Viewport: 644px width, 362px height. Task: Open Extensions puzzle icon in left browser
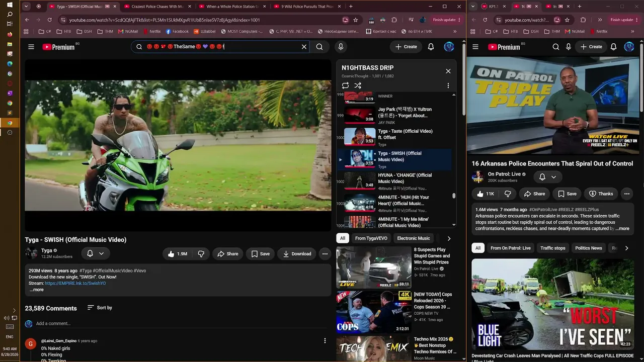[394, 20]
